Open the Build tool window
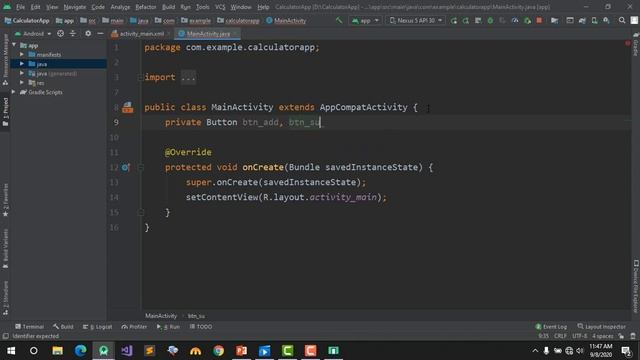 tap(63, 327)
